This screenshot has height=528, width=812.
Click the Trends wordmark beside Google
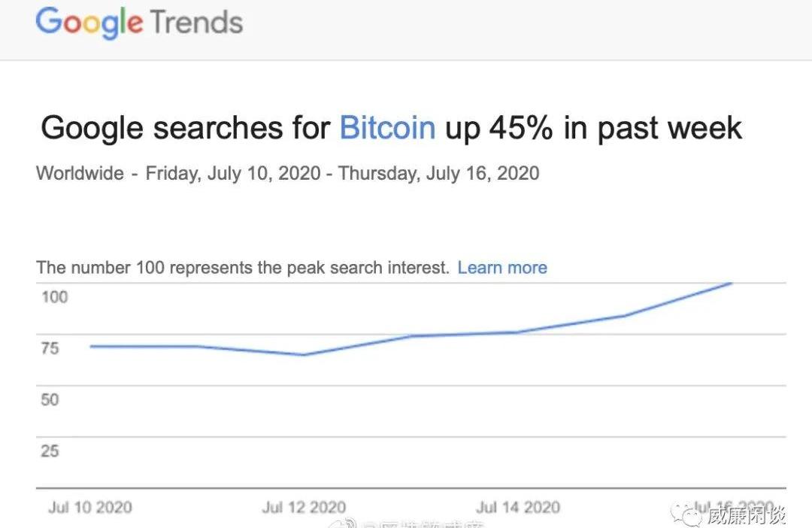click(x=196, y=23)
